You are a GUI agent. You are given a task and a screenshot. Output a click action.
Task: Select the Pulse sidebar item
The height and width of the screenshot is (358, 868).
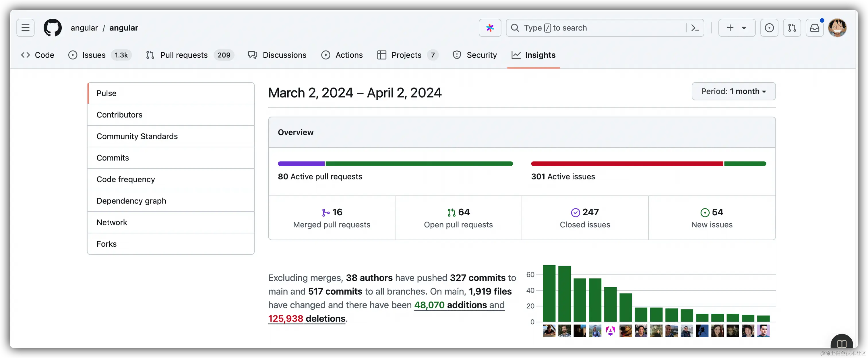tap(106, 93)
